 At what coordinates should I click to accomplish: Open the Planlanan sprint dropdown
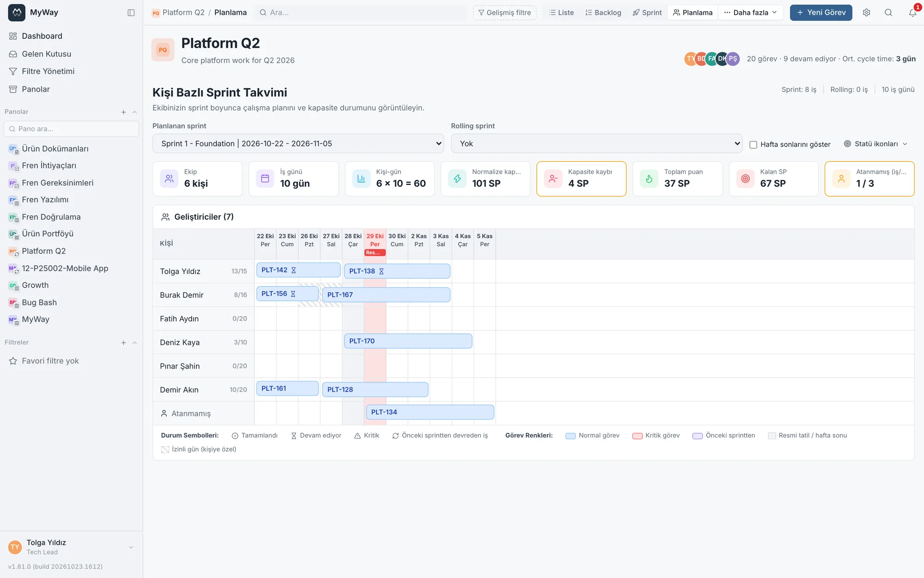(298, 143)
